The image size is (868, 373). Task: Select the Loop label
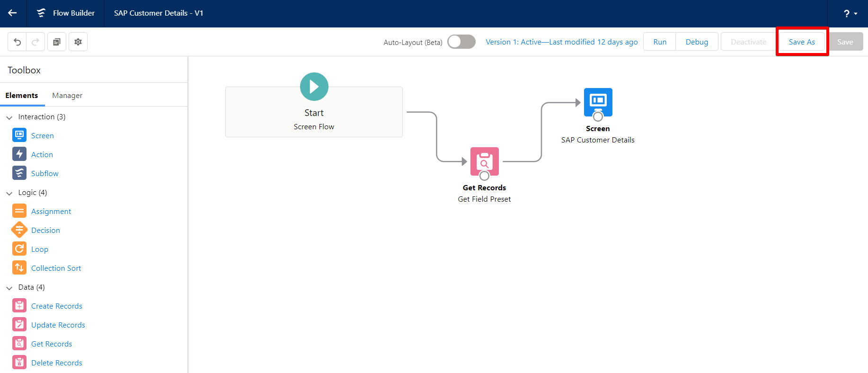[40, 249]
